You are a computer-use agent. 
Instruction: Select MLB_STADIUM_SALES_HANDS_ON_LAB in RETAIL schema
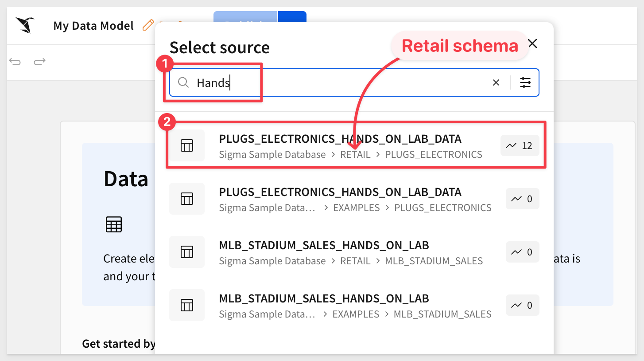coord(354,252)
